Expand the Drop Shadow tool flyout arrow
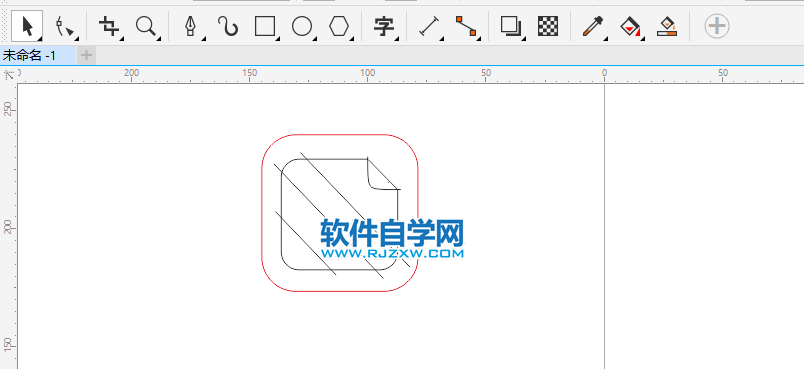This screenshot has height=369, width=804. pyautogui.click(x=524, y=39)
